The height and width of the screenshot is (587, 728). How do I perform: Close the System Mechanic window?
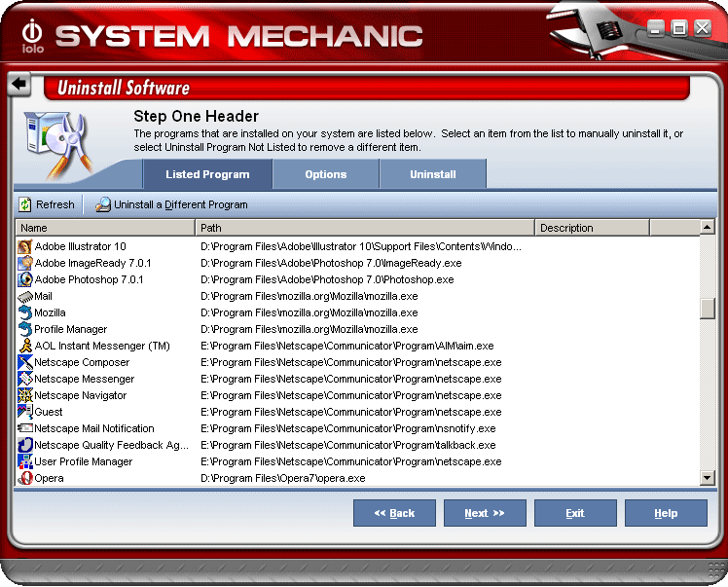pyautogui.click(x=703, y=29)
